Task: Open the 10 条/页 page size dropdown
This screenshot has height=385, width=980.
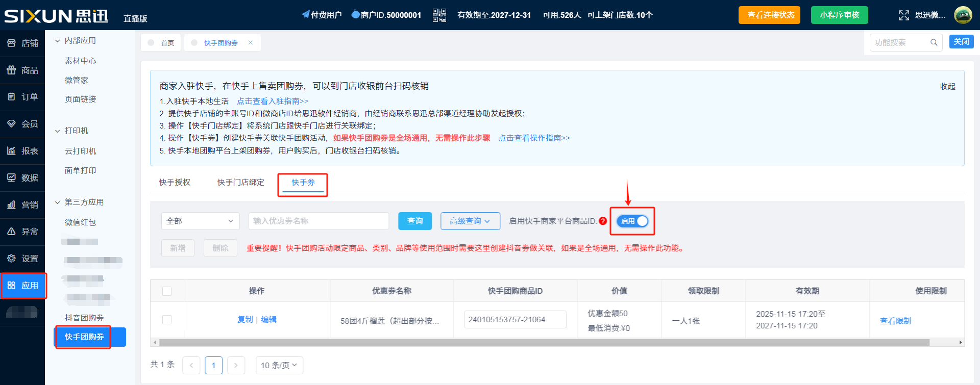Action: point(279,365)
